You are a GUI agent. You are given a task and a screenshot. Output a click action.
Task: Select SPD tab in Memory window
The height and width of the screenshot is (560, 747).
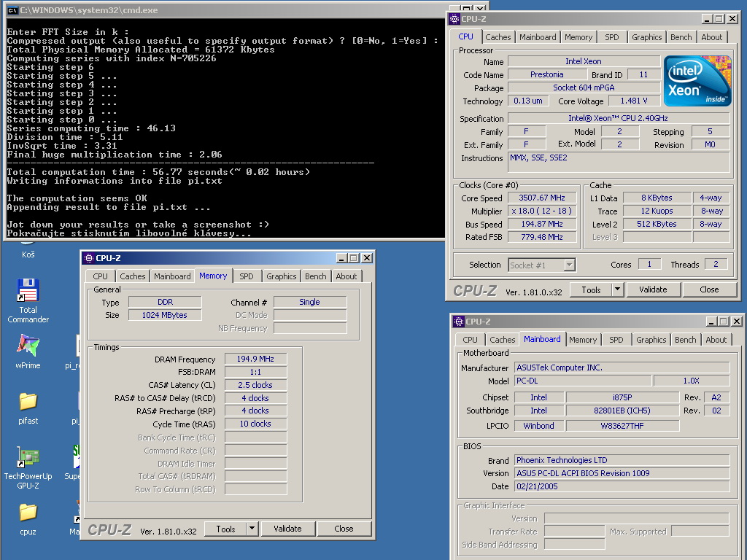(x=247, y=276)
